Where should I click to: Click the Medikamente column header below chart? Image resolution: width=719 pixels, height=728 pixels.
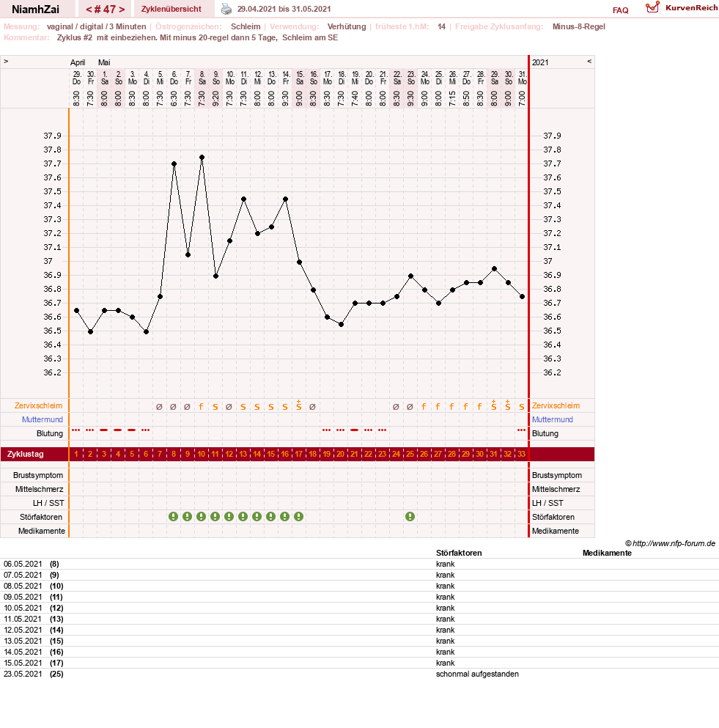click(x=607, y=553)
